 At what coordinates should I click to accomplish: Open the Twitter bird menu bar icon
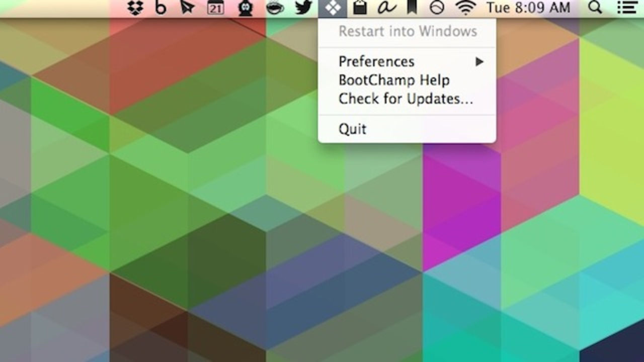point(304,8)
